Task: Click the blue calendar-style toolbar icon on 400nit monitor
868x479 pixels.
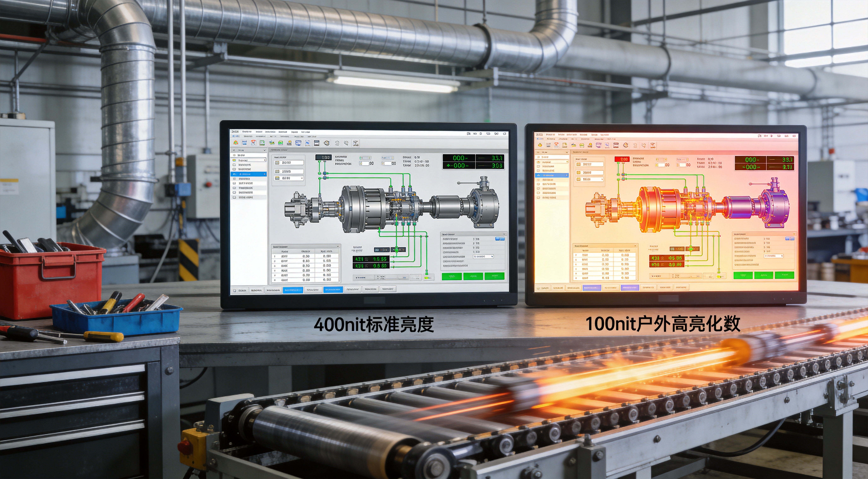Action: (245, 143)
